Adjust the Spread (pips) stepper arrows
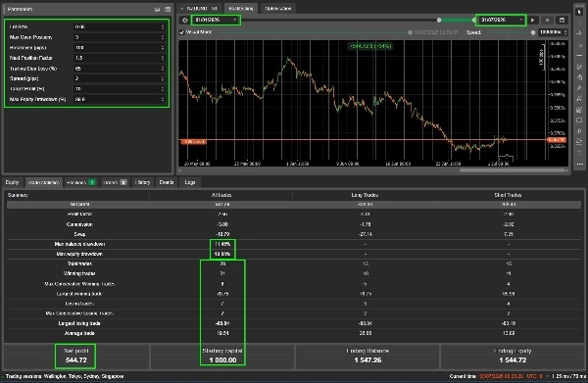588x383 pixels. point(163,78)
